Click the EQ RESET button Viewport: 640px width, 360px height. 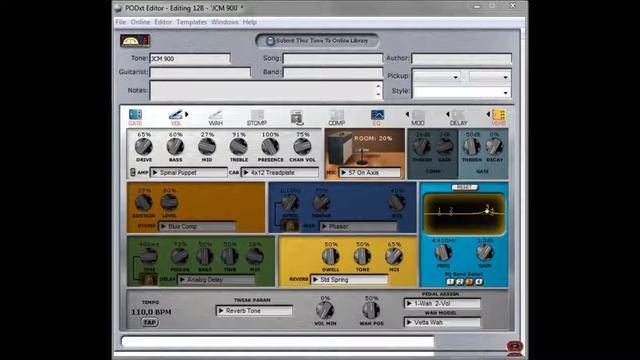pyautogui.click(x=464, y=187)
